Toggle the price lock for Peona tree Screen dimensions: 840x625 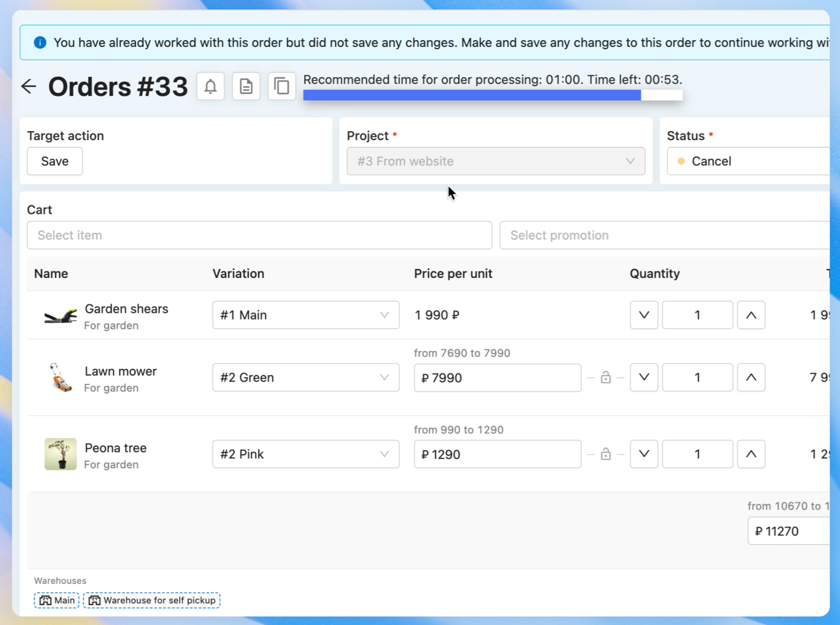click(606, 454)
